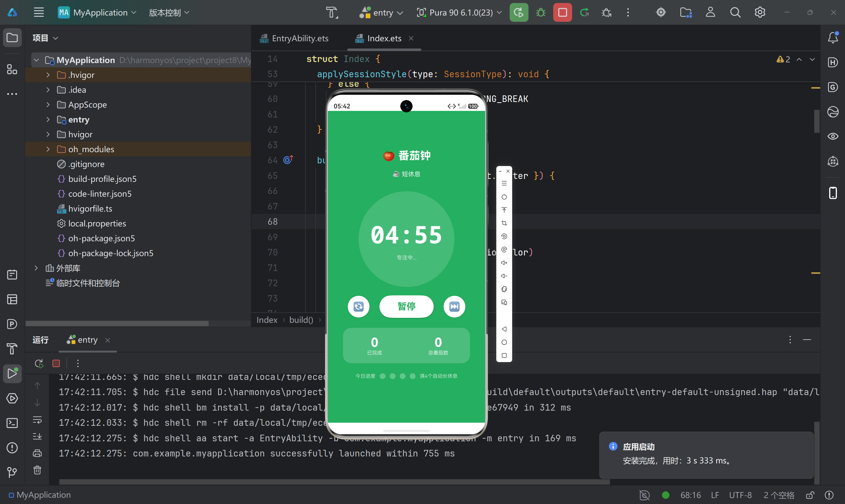Click emulator volume up icon
845x504 pixels.
(x=504, y=262)
